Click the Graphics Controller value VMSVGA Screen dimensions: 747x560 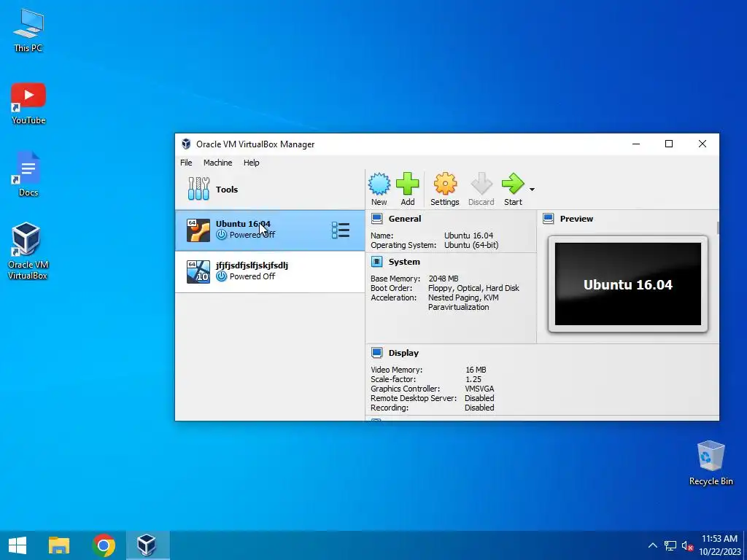[x=479, y=389]
